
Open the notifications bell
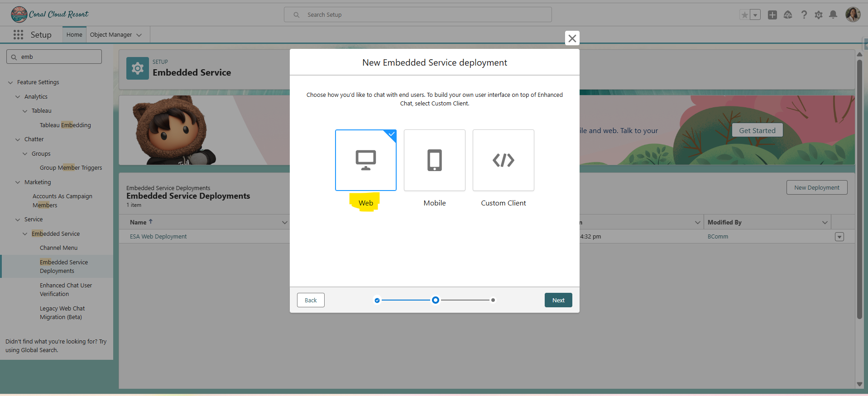(x=833, y=15)
